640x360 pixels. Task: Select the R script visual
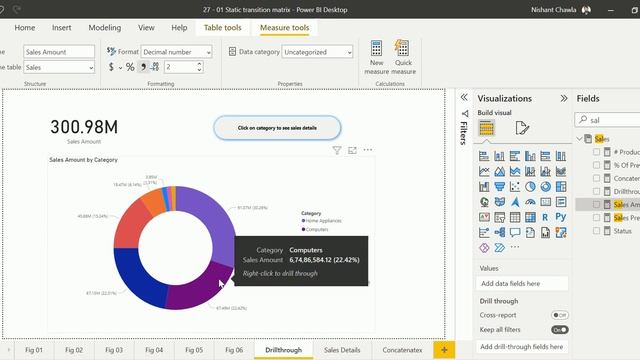(545, 217)
